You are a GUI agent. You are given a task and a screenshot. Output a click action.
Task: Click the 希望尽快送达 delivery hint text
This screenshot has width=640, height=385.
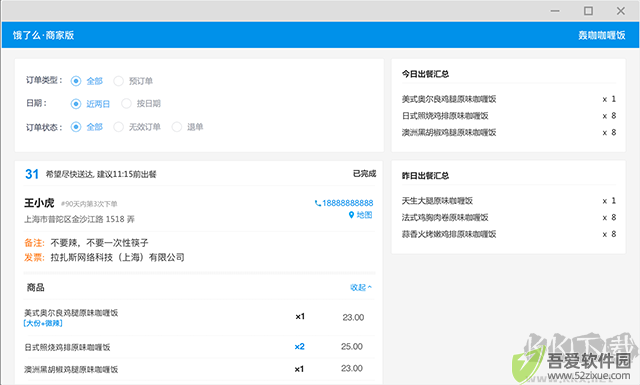[101, 174]
